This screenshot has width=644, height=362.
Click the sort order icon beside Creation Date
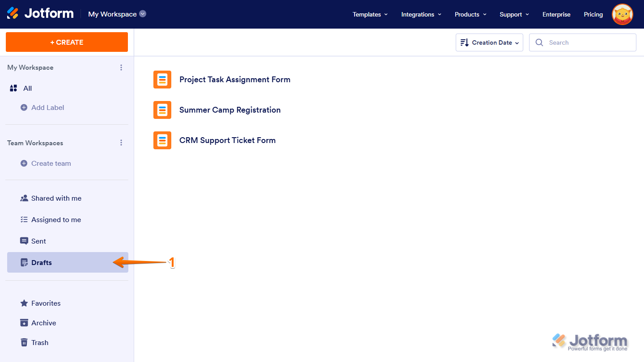point(464,42)
